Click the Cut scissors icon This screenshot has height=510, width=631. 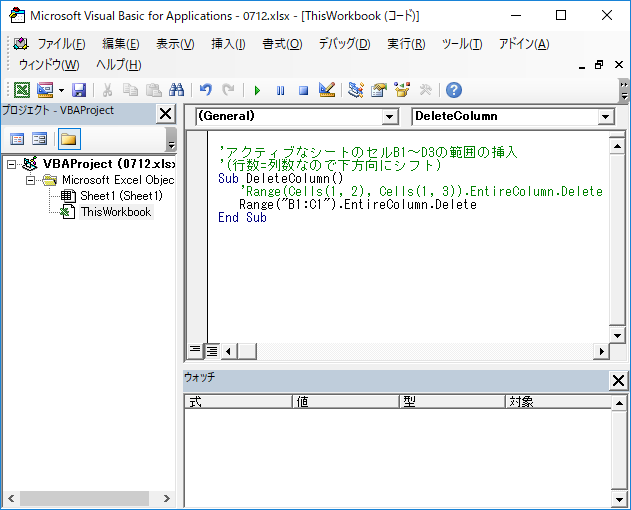coord(107,90)
